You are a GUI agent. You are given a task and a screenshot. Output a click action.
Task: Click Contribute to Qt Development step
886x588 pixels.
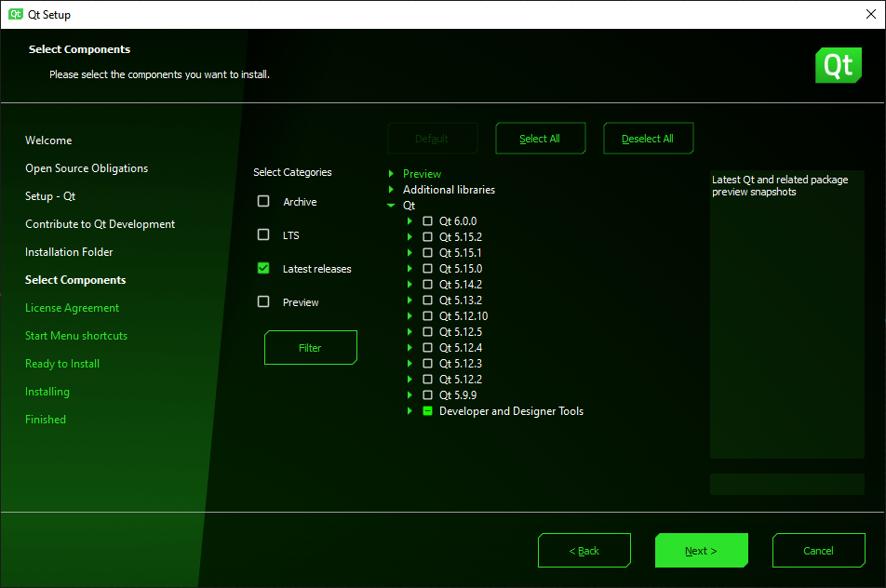[x=100, y=223]
